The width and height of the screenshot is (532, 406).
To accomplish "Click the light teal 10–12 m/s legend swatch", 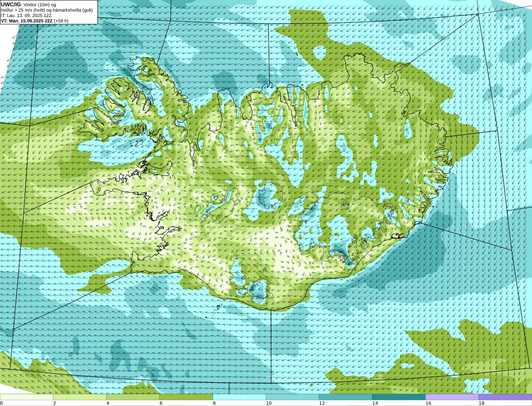I will 293,397.
